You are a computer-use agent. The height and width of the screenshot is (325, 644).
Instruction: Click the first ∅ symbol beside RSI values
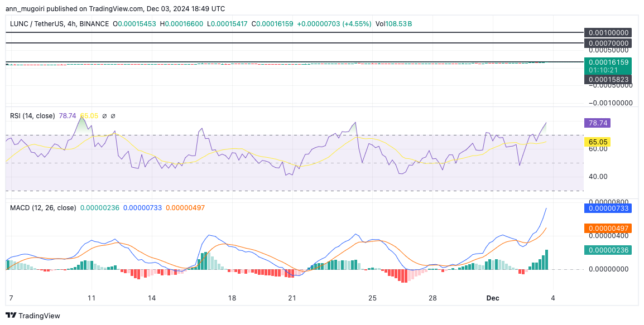tap(105, 116)
